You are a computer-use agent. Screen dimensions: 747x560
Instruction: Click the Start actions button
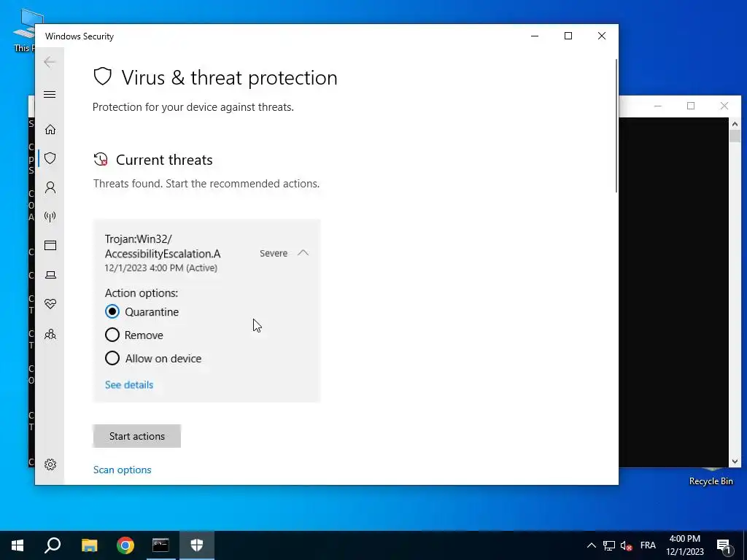(x=136, y=436)
